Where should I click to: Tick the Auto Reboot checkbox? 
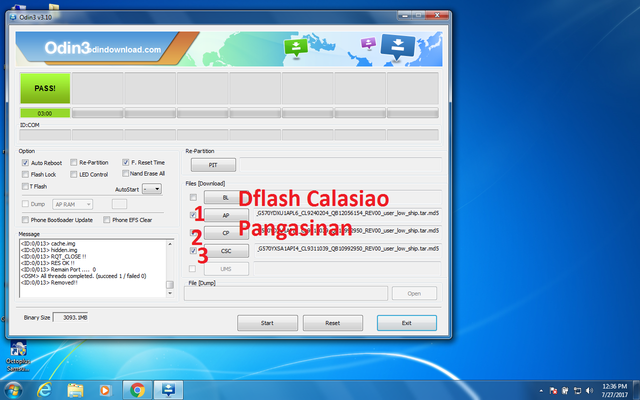[x=25, y=162]
